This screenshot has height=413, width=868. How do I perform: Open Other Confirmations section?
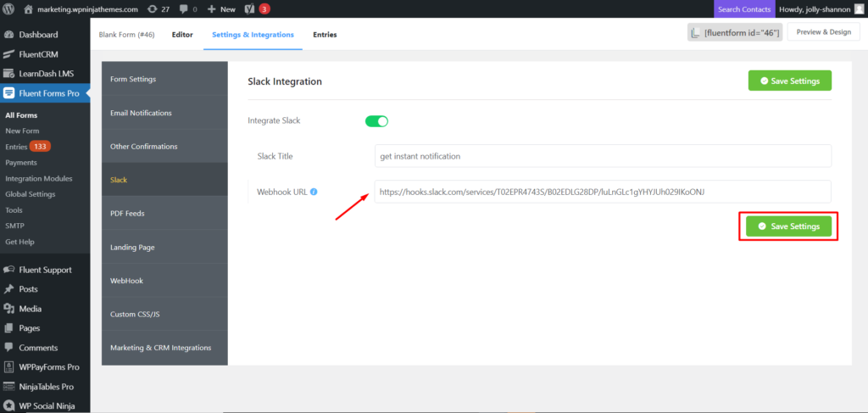164,147
